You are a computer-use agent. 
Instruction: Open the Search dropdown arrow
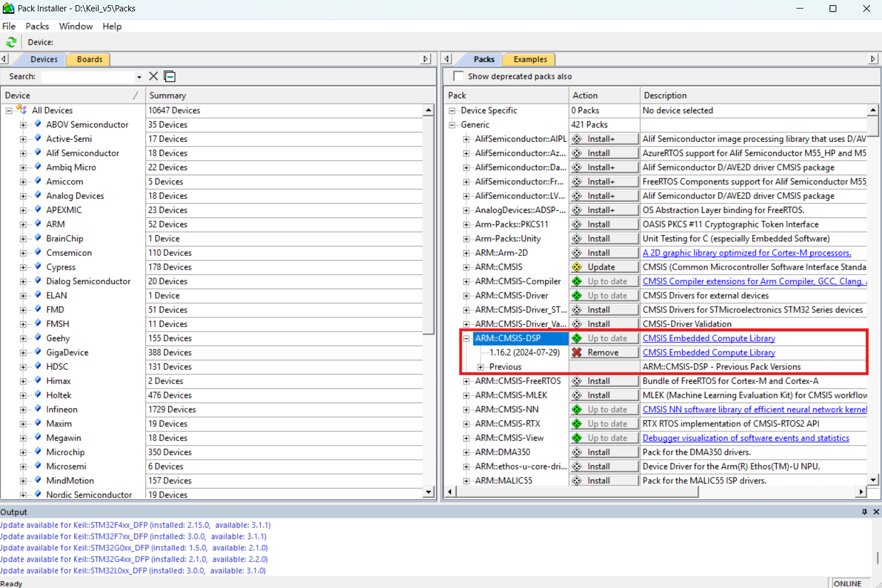[x=139, y=77]
